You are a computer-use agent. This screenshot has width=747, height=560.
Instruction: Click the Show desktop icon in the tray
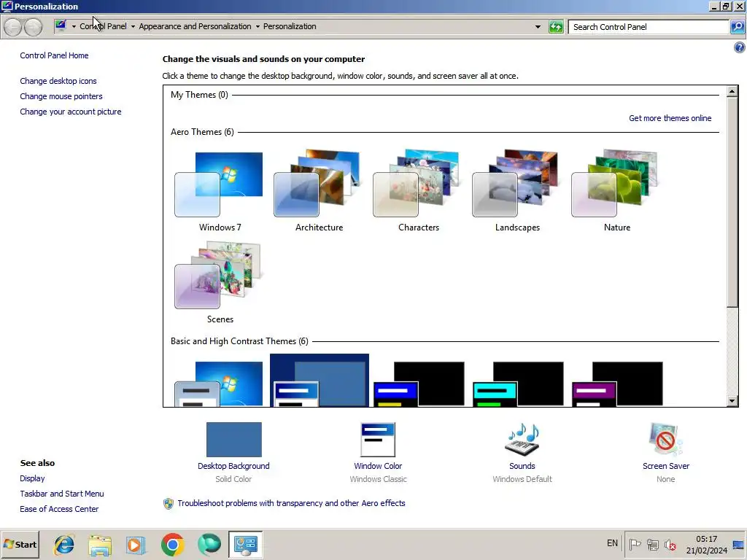click(738, 544)
